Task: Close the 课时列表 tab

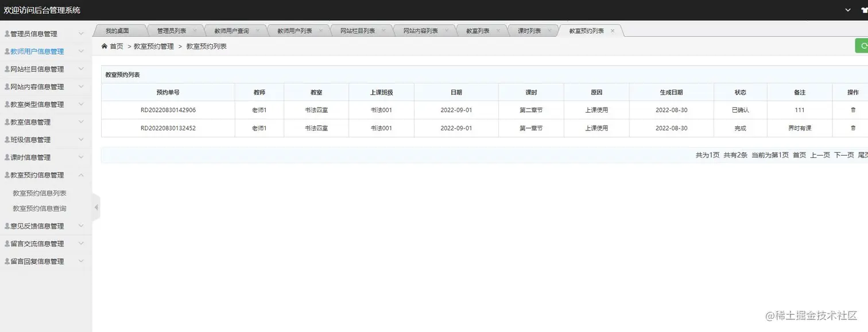Action: click(549, 31)
